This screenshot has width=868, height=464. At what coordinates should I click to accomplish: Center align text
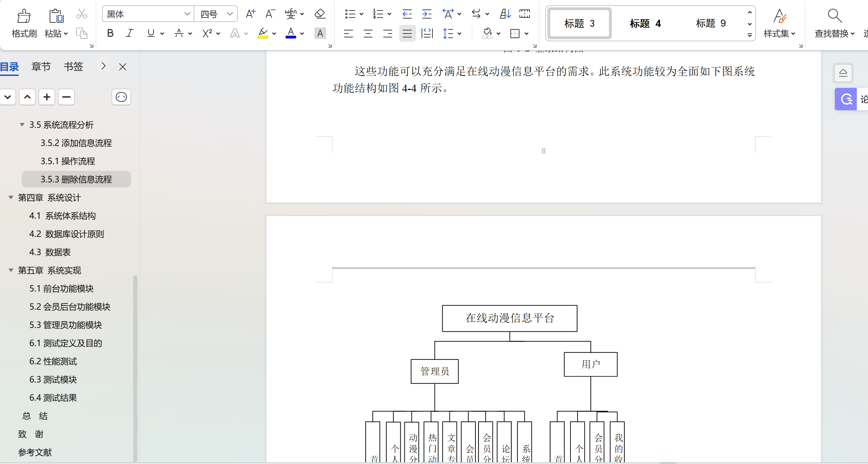(368, 34)
